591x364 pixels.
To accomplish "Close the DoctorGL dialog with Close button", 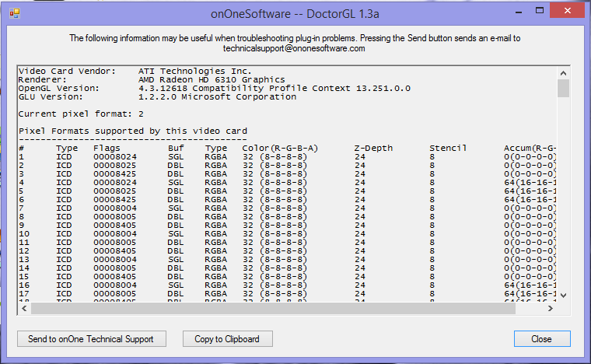I will click(542, 339).
